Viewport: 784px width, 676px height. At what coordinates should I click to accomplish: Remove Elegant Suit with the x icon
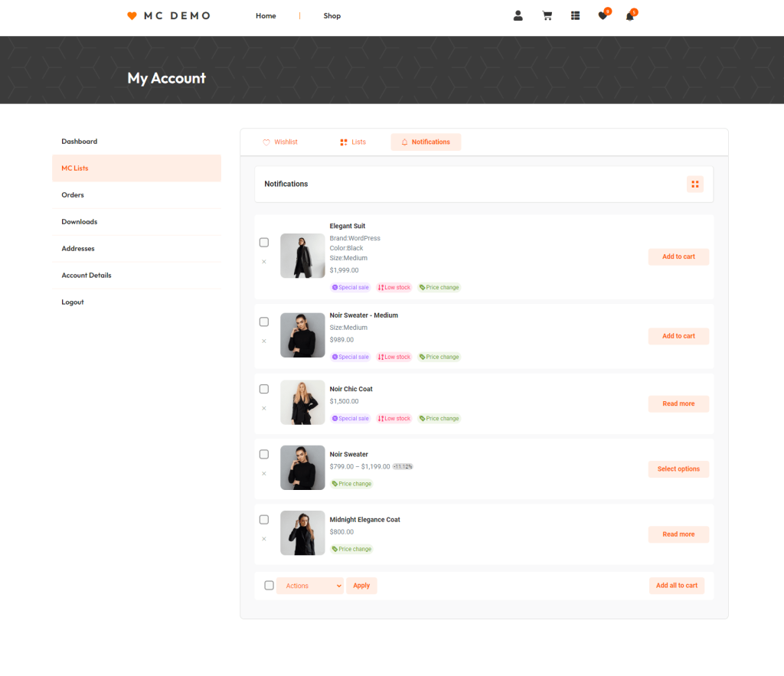[264, 262]
